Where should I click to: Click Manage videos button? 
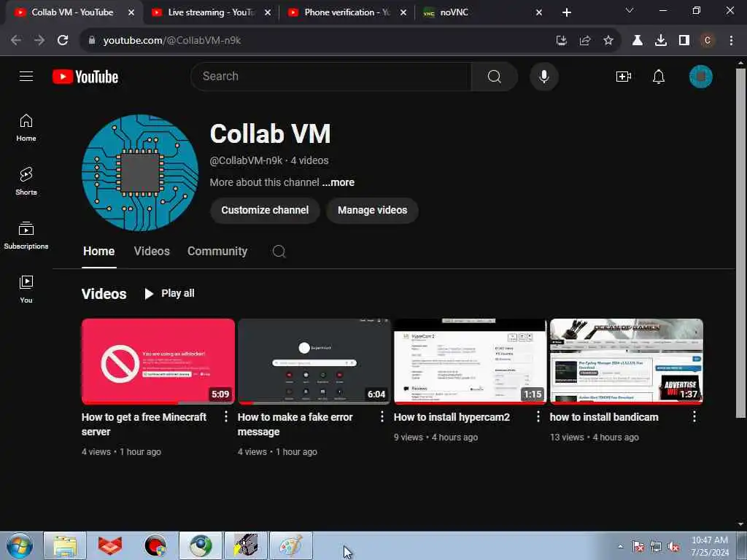click(373, 210)
